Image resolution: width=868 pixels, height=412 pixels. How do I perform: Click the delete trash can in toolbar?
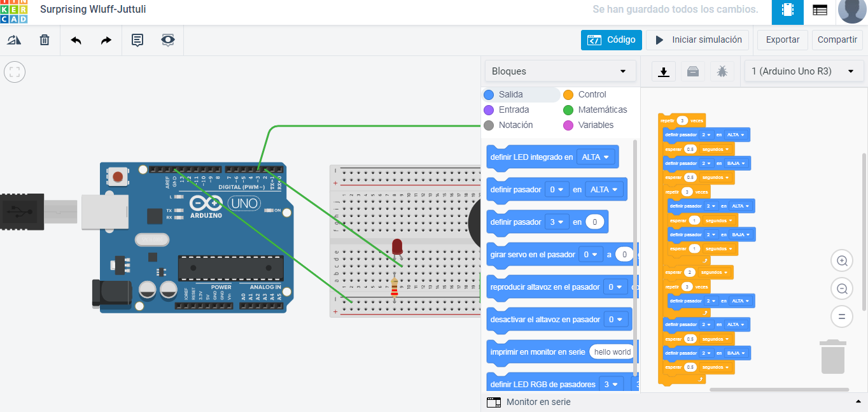[45, 40]
